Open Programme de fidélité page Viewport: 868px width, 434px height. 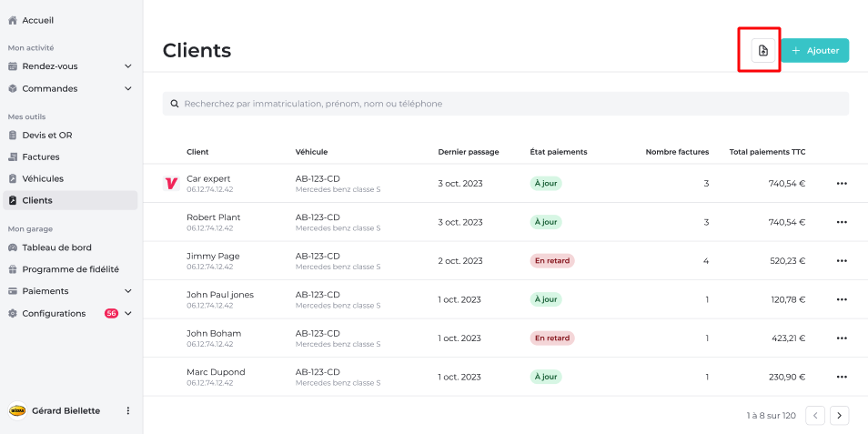point(70,269)
